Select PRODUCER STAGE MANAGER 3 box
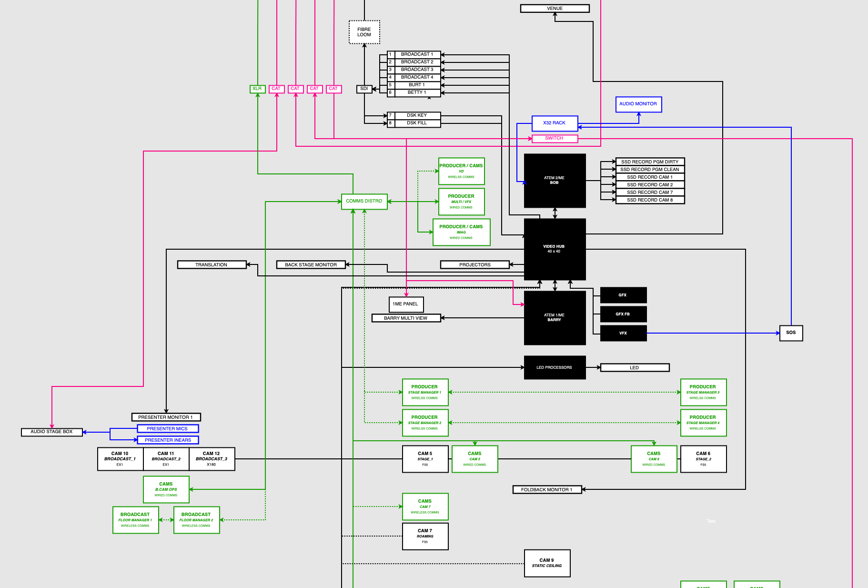868x588 pixels. point(703,392)
